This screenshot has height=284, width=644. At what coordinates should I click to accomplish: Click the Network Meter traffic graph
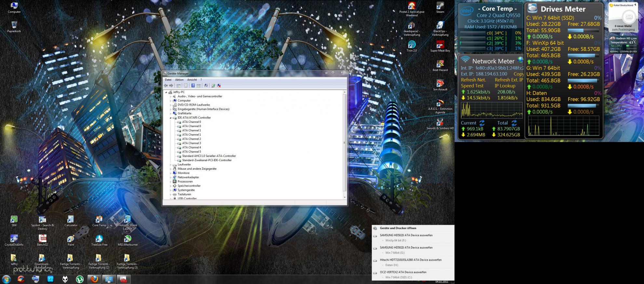coord(491,110)
